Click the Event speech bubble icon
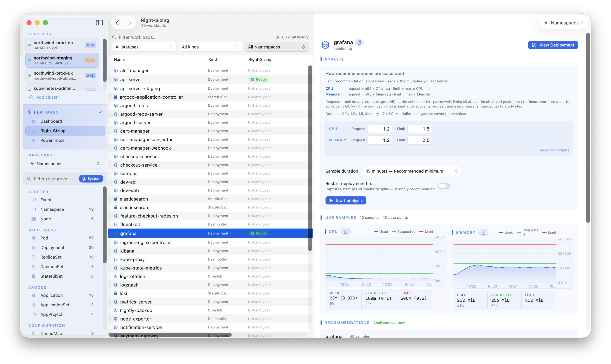 pyautogui.click(x=34, y=200)
